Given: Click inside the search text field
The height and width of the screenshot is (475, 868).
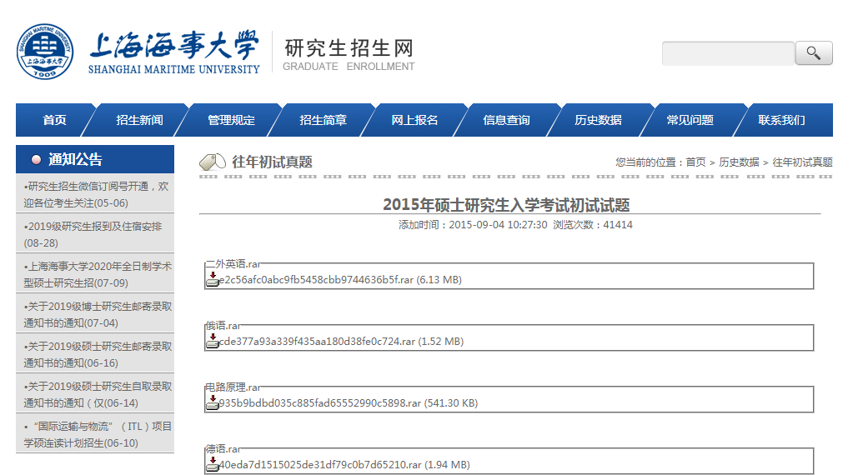Looking at the screenshot, I should [727, 53].
